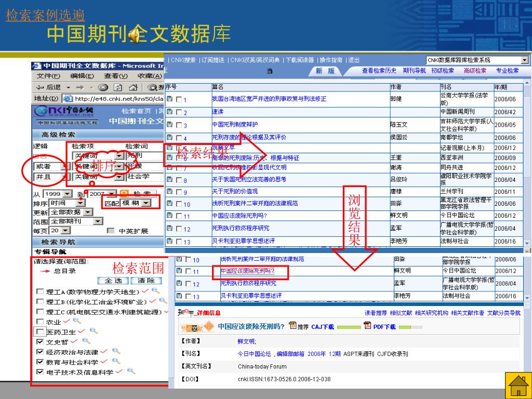Viewport: 532px width, 399px height.
Task: Uncheck the 教育与社会科学 checkbox
Action: pyautogui.click(x=40, y=362)
